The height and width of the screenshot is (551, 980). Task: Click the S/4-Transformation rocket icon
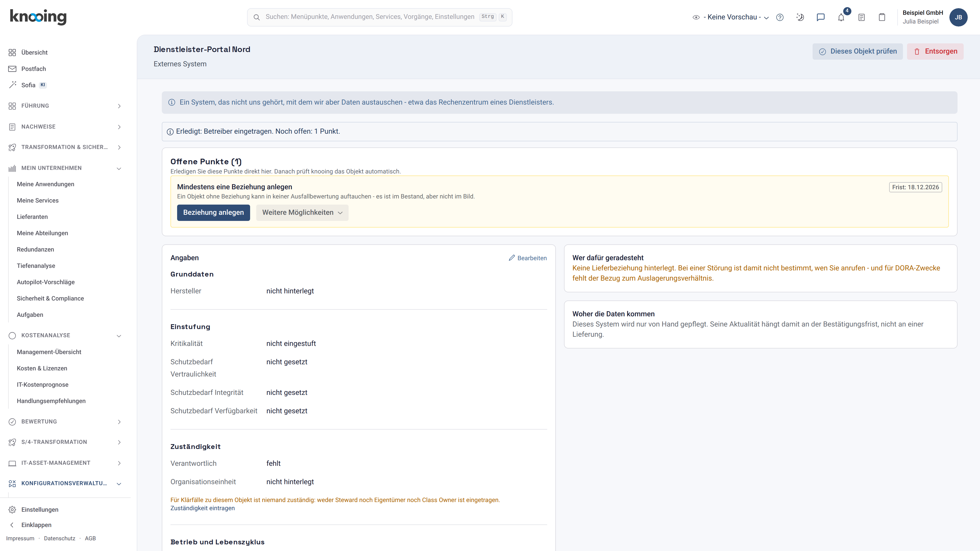[12, 442]
